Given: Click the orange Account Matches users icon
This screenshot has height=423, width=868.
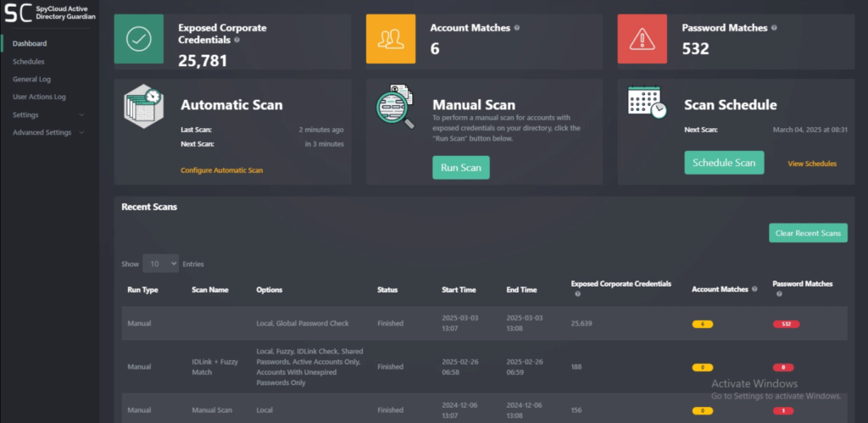Looking at the screenshot, I should click(x=391, y=39).
